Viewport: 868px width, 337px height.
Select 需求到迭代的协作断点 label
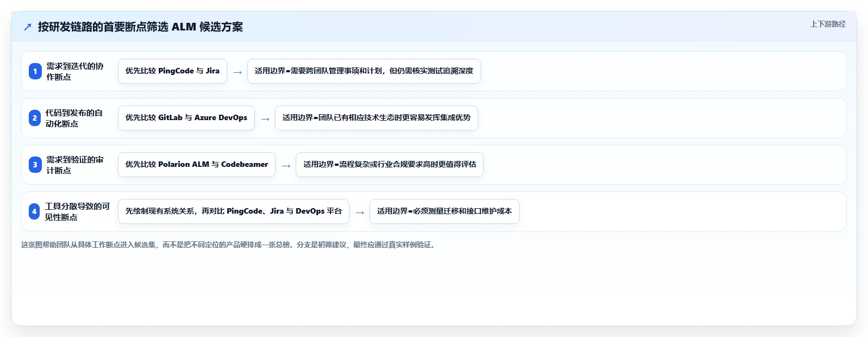click(x=74, y=71)
